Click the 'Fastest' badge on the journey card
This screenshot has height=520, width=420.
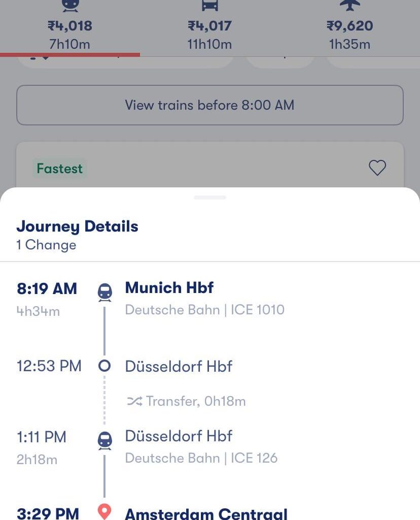pyautogui.click(x=59, y=168)
